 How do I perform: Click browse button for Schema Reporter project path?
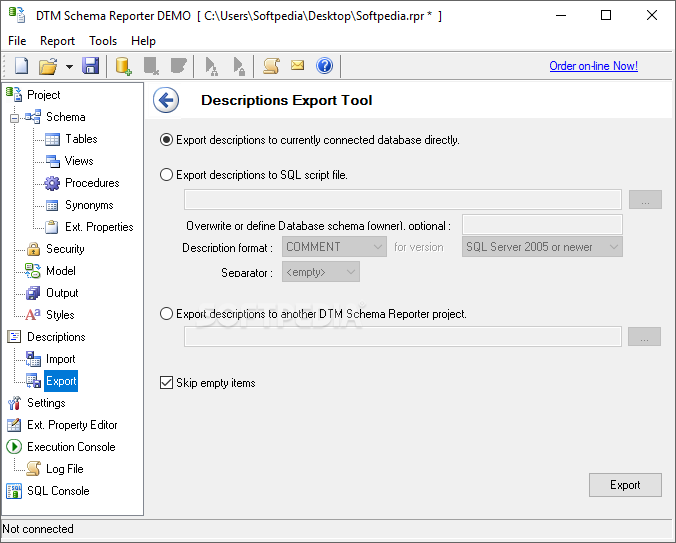(x=644, y=336)
